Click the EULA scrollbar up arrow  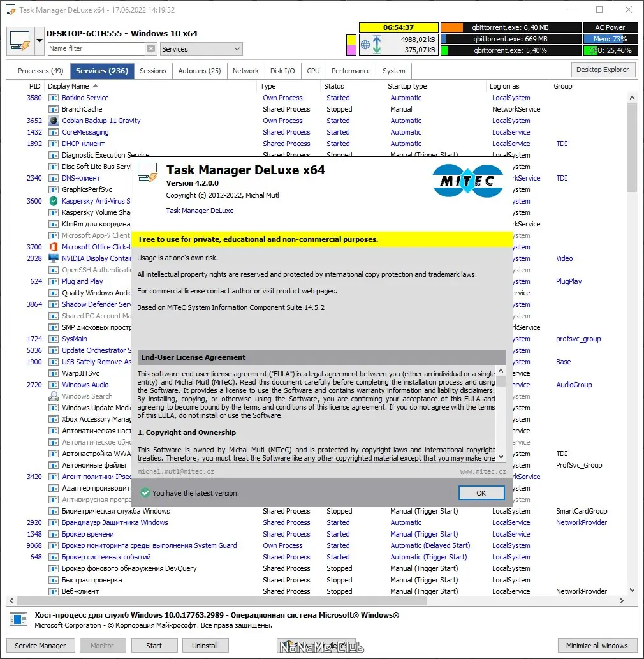(x=501, y=371)
